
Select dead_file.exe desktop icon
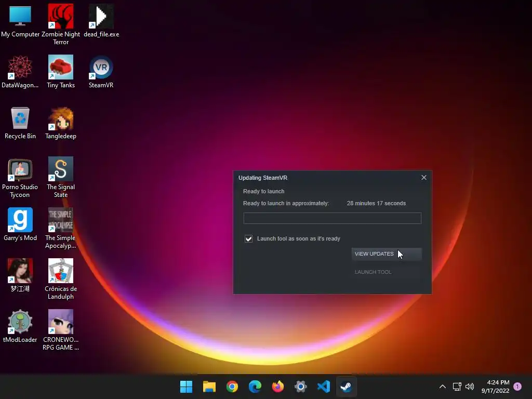101,21
